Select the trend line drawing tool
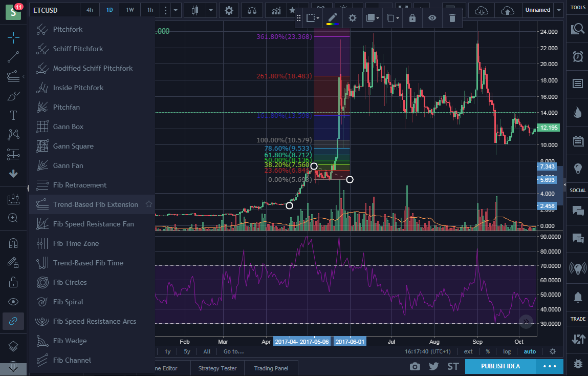 click(x=13, y=57)
